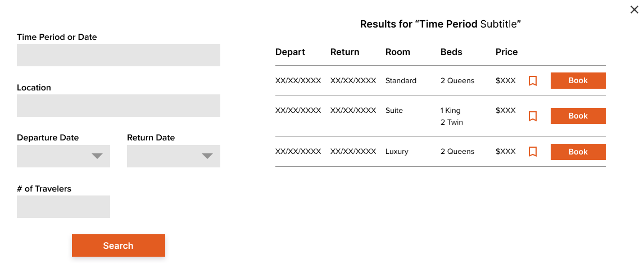
Task: Focus the # of Travelers field
Action: pyautogui.click(x=64, y=207)
